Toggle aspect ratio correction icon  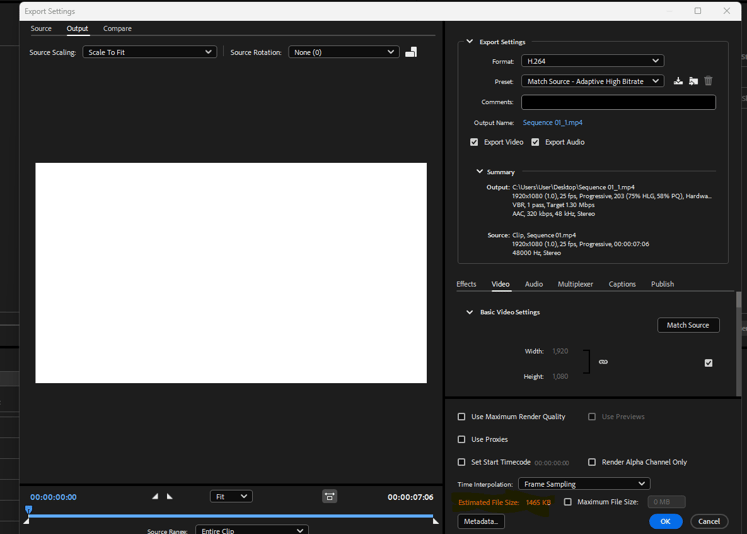[329, 496]
